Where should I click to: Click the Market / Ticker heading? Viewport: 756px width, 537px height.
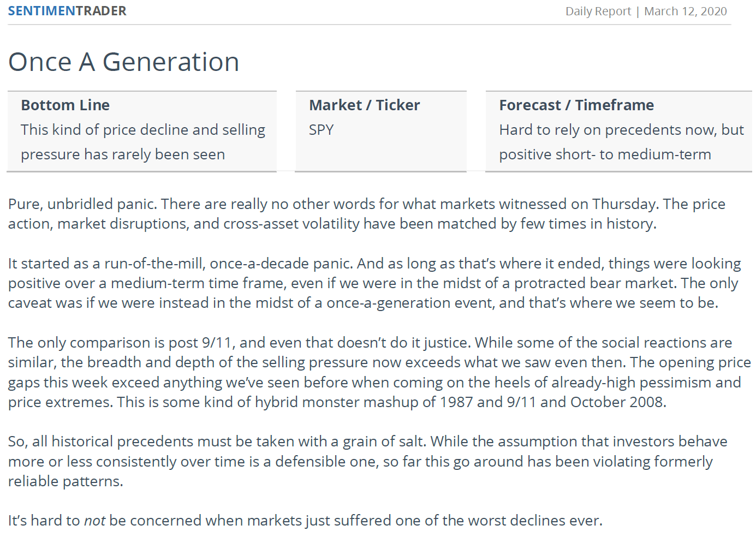tap(365, 105)
